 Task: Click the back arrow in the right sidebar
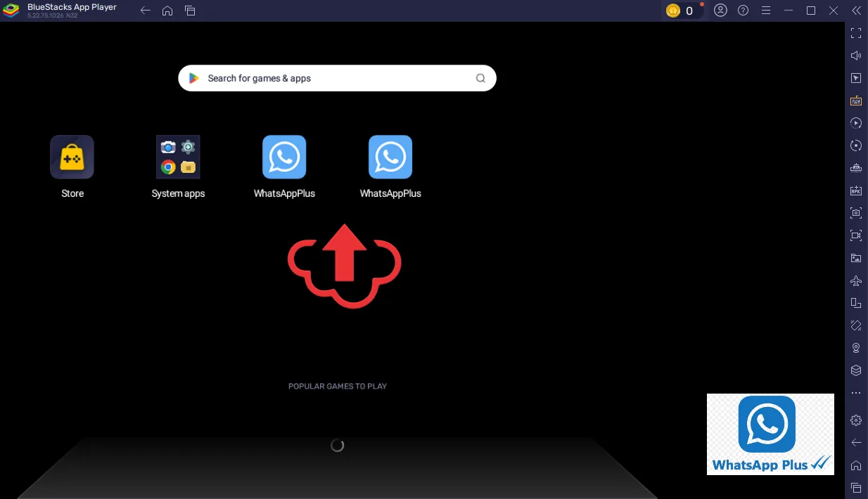click(x=856, y=443)
